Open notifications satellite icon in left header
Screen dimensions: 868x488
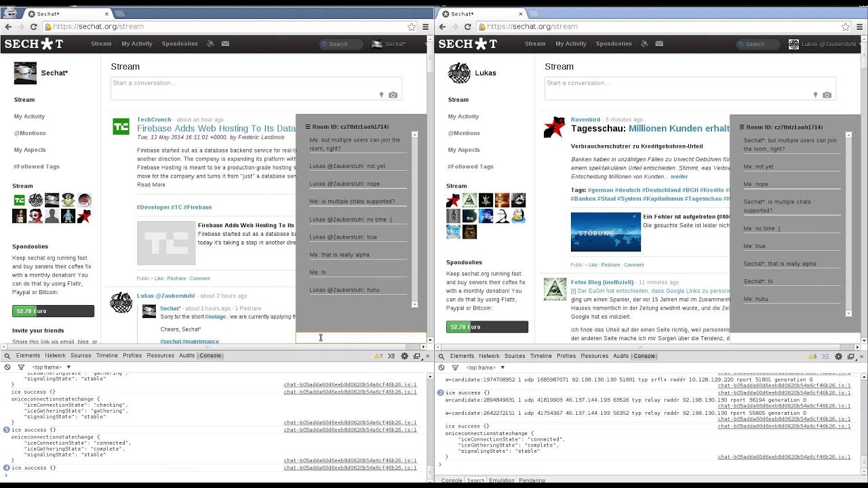click(211, 43)
